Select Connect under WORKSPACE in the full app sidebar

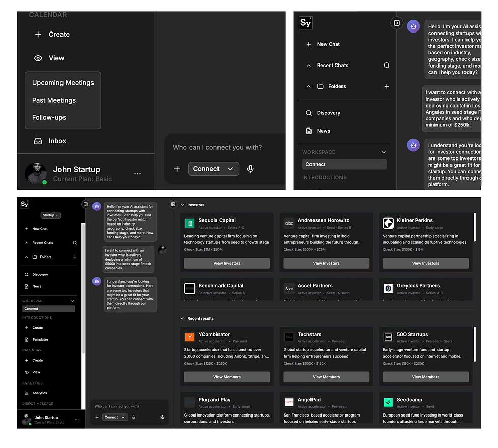coord(49,309)
